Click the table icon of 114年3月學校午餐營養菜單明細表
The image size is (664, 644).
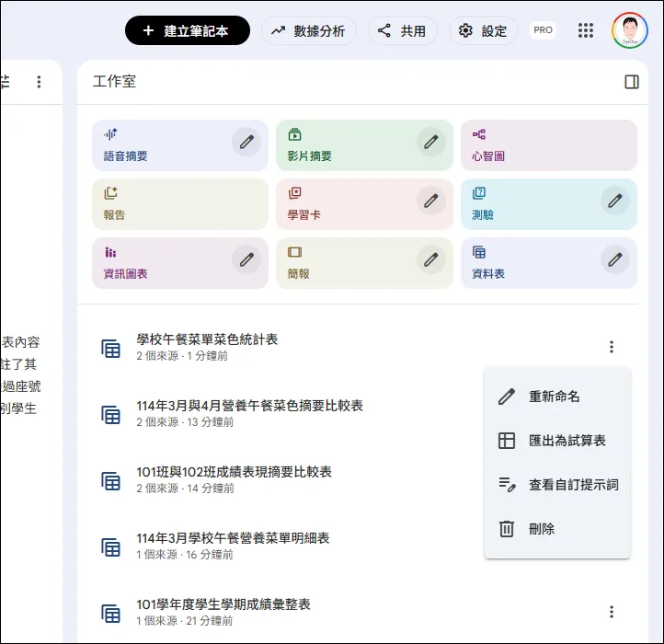tap(110, 547)
